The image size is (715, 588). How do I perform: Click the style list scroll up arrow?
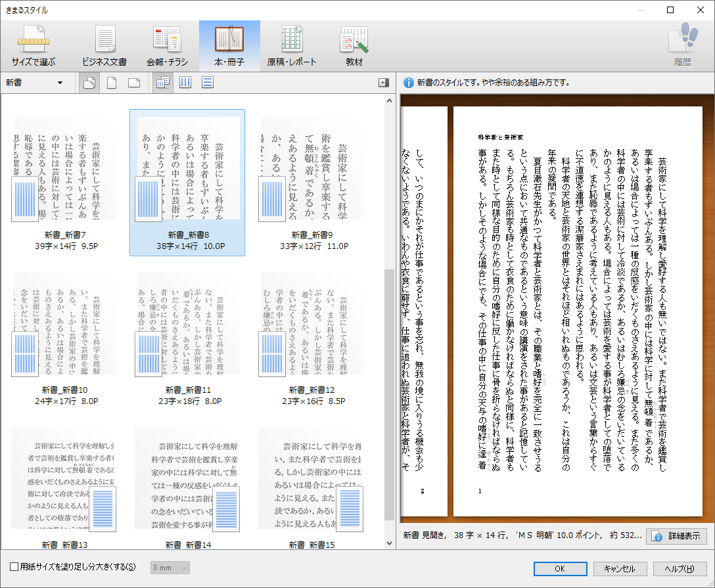click(x=389, y=101)
